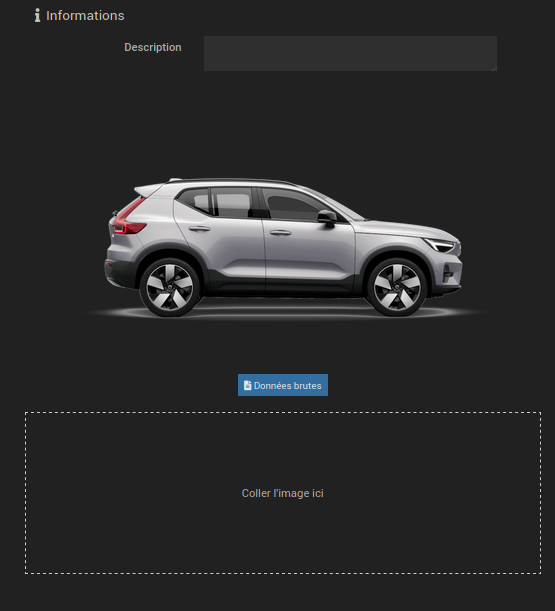Click the silver car image
This screenshot has height=611, width=555.
tap(283, 247)
